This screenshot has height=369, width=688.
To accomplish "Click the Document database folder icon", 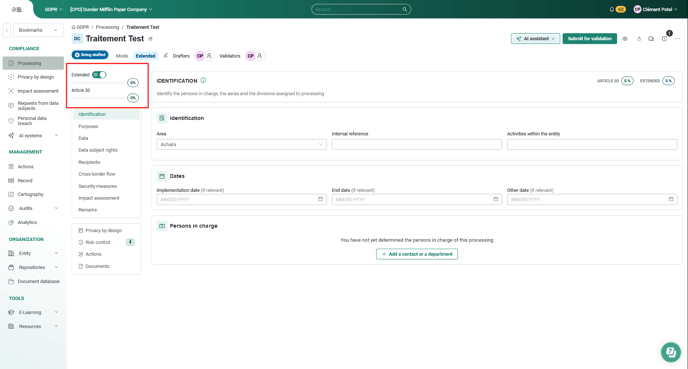I will (x=11, y=281).
